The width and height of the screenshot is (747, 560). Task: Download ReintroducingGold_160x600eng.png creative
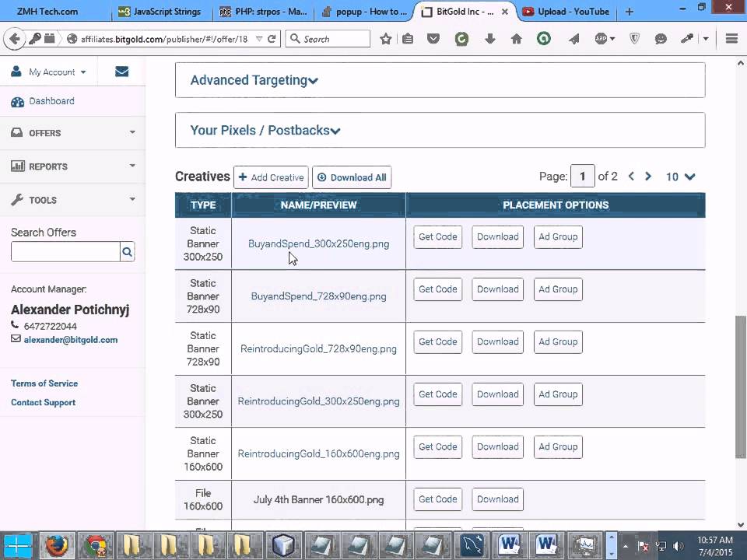click(x=497, y=446)
